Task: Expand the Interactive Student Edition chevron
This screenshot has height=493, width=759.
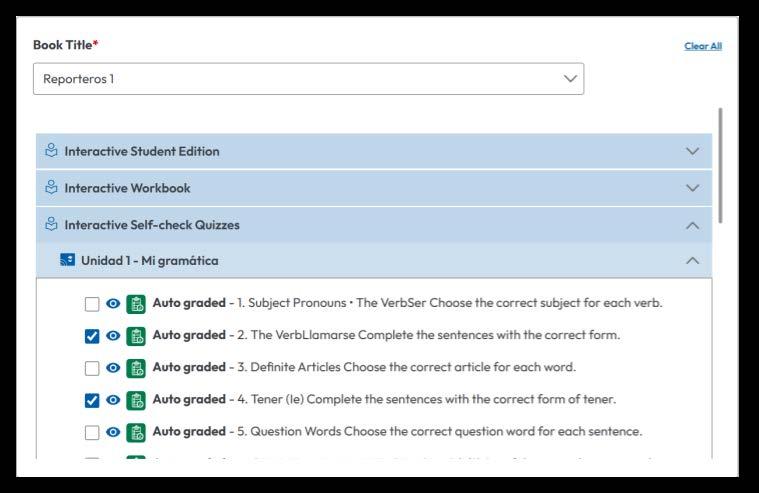Action: tap(692, 151)
